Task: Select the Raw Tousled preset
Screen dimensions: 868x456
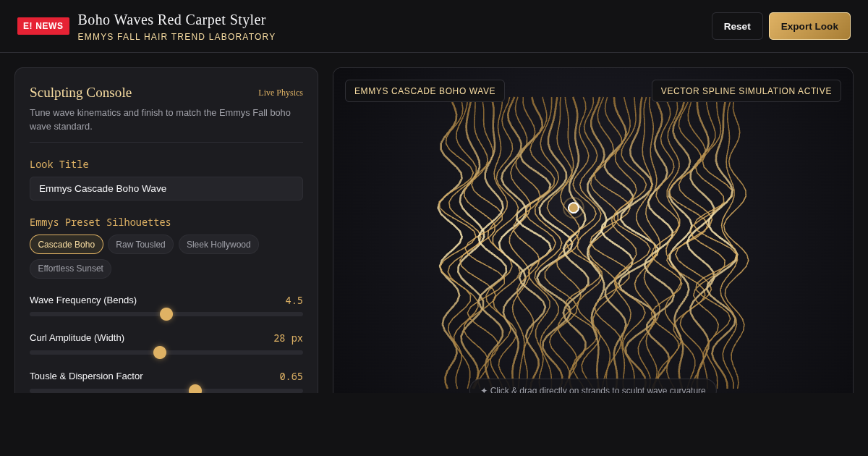Action: pyautogui.click(x=140, y=245)
